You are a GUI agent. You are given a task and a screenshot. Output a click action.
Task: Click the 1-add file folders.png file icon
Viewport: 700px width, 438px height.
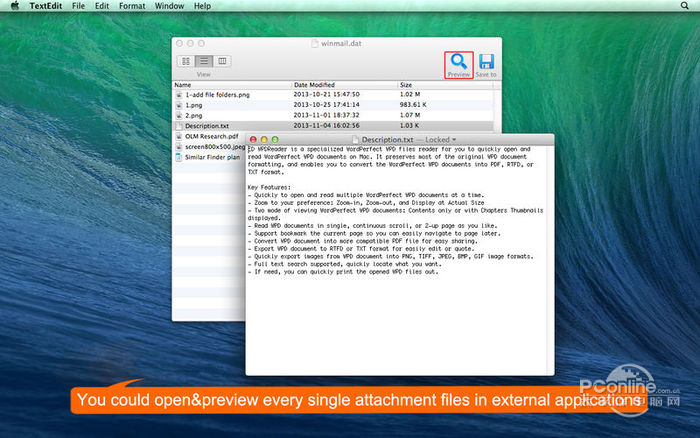[179, 95]
